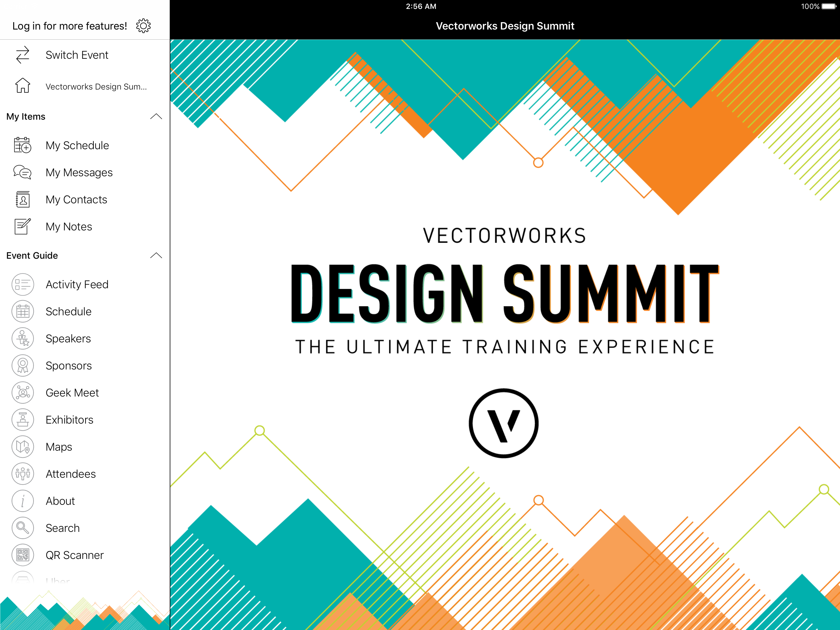Click the Vectorworks V logo on banner
This screenshot has width=840, height=630.
[504, 423]
